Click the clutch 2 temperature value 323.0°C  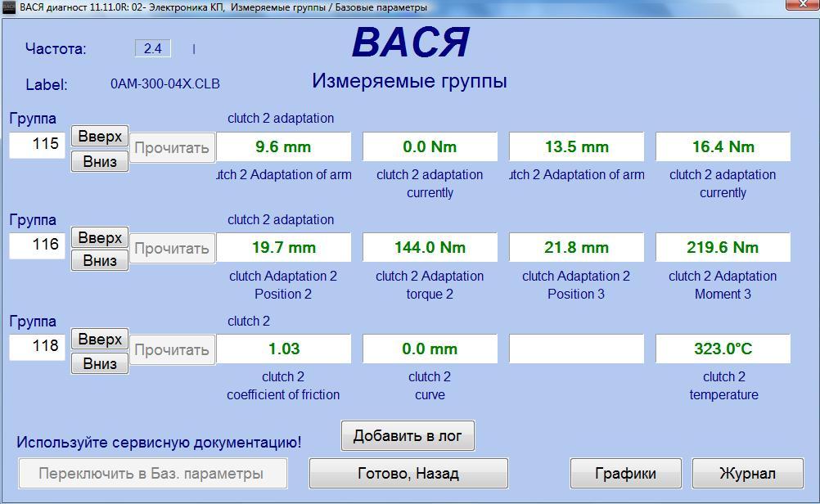[723, 349]
